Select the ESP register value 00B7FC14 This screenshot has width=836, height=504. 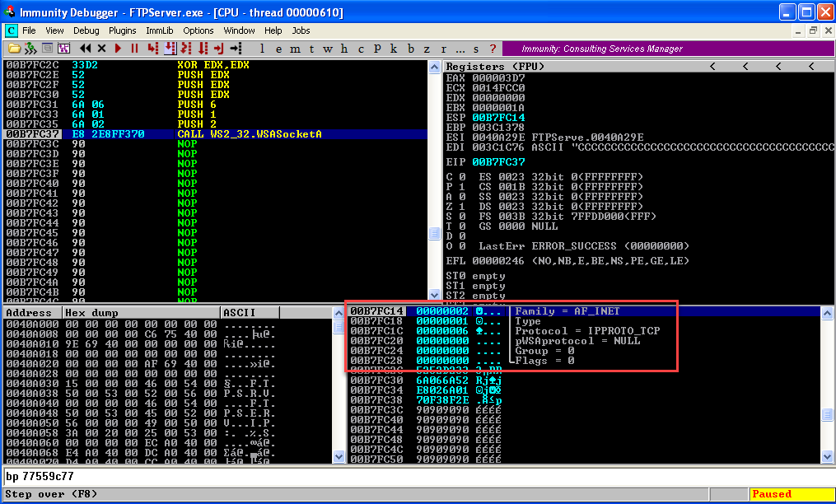click(498, 117)
